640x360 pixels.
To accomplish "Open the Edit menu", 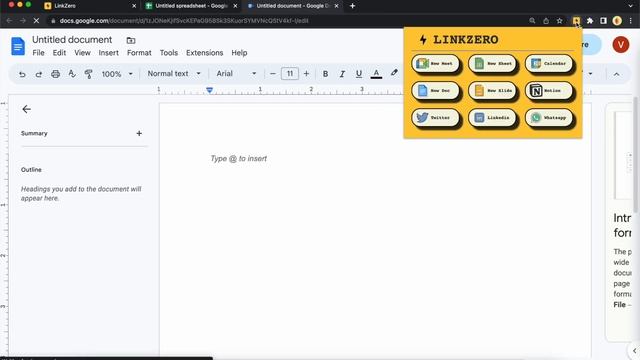I will [x=59, y=53].
